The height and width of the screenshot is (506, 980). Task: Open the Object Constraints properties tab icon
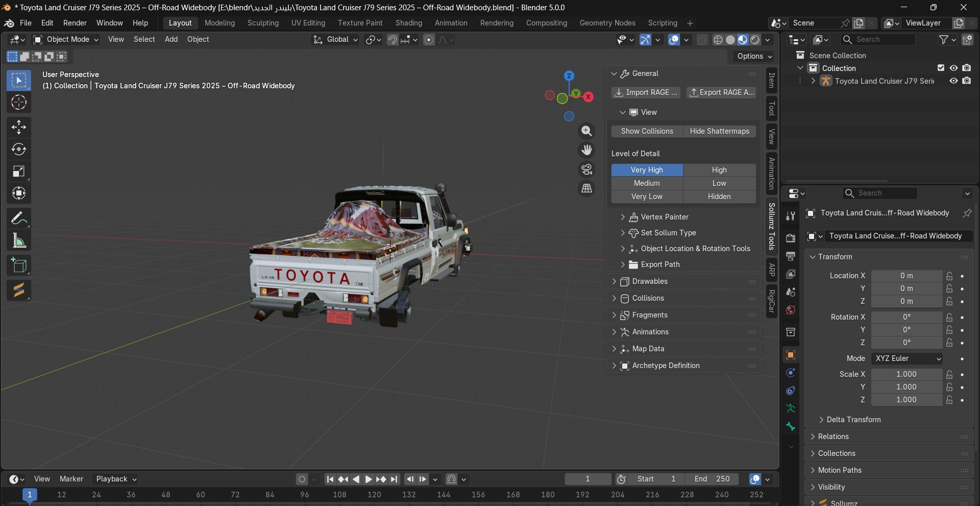pyautogui.click(x=791, y=391)
